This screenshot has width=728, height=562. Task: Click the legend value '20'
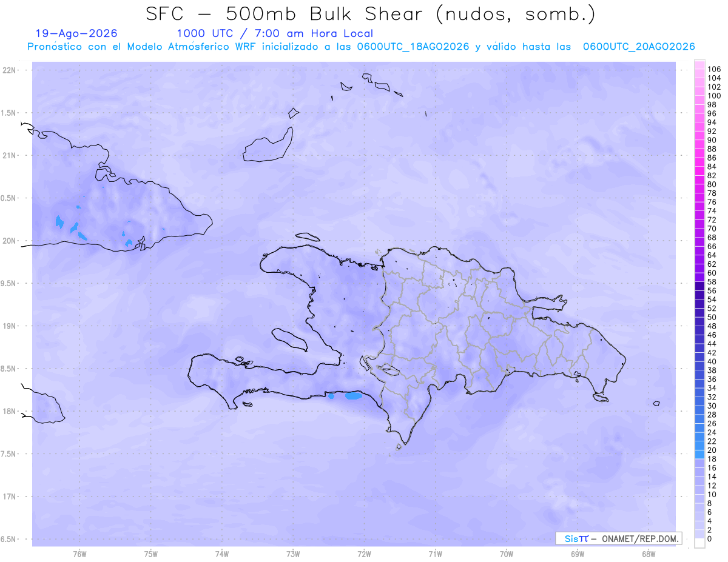712,450
